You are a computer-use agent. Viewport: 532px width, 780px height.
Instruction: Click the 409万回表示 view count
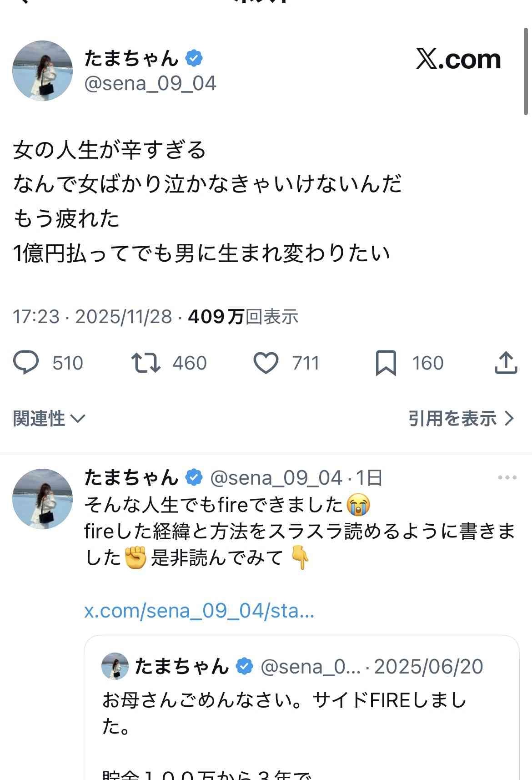coord(243,317)
